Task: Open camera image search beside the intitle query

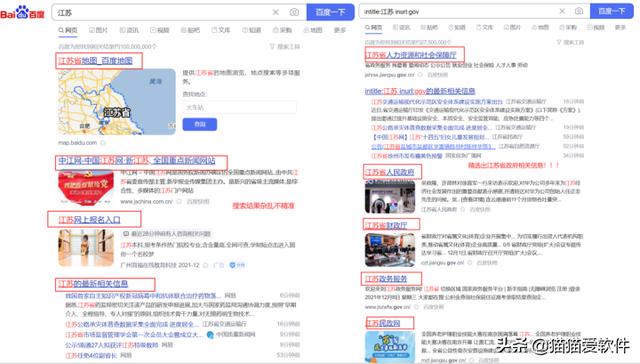Action: coord(579,11)
